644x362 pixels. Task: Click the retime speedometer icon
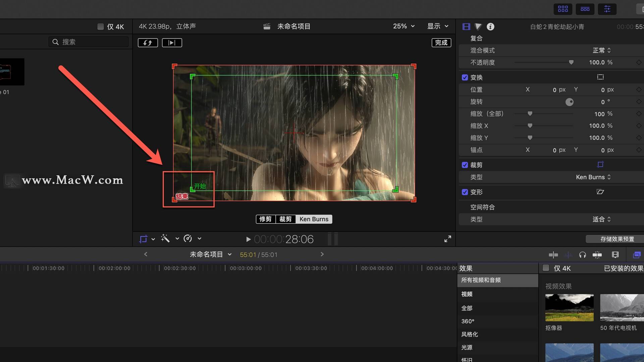click(188, 238)
